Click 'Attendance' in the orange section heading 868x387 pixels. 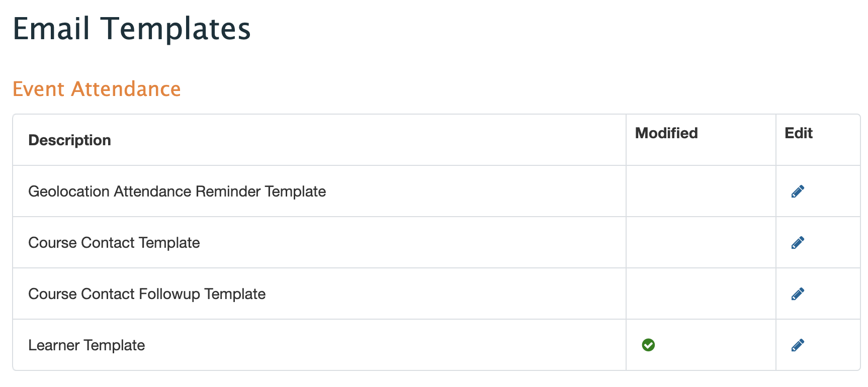tap(126, 89)
